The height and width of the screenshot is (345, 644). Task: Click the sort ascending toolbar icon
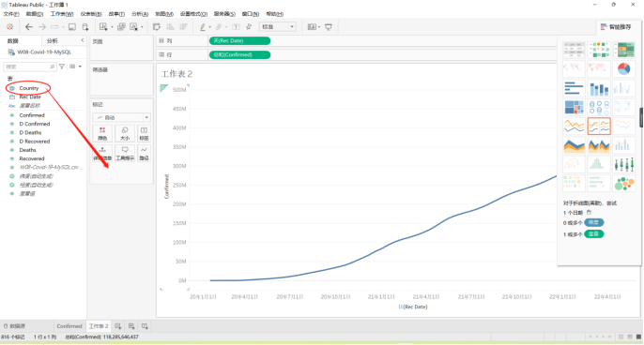(x=170, y=27)
